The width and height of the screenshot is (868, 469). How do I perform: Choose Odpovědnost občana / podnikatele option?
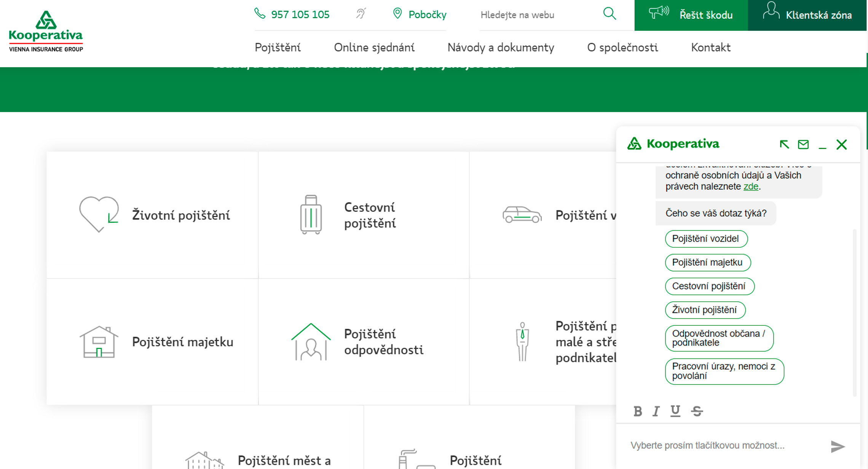pos(719,338)
